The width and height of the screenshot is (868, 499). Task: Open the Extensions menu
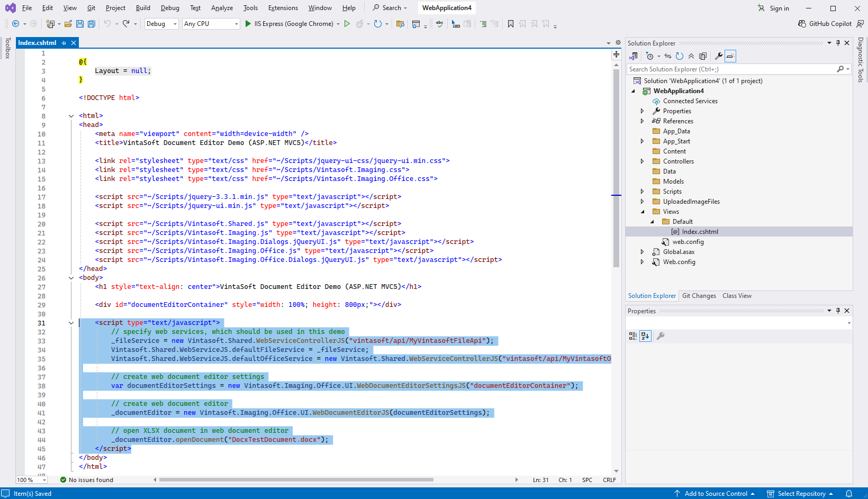(x=283, y=8)
